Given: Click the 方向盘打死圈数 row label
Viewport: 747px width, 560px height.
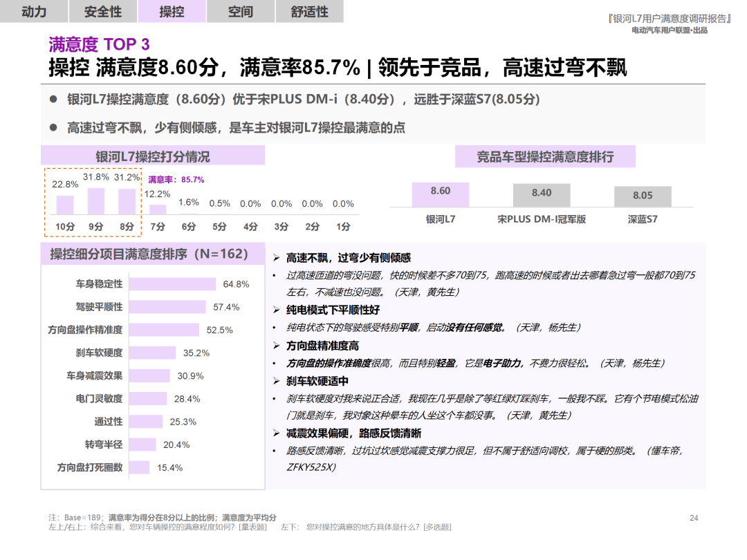Looking at the screenshot, I should (89, 467).
